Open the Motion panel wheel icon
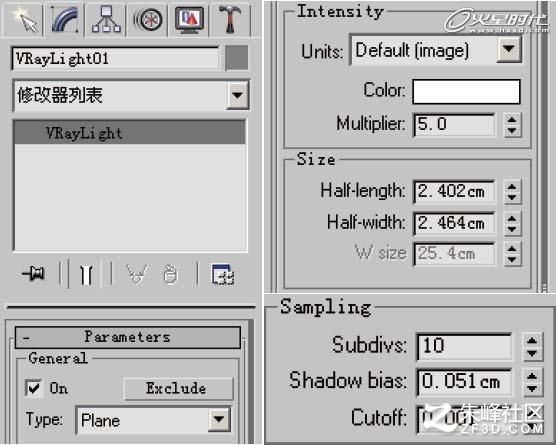The image size is (556, 445). coord(148,20)
